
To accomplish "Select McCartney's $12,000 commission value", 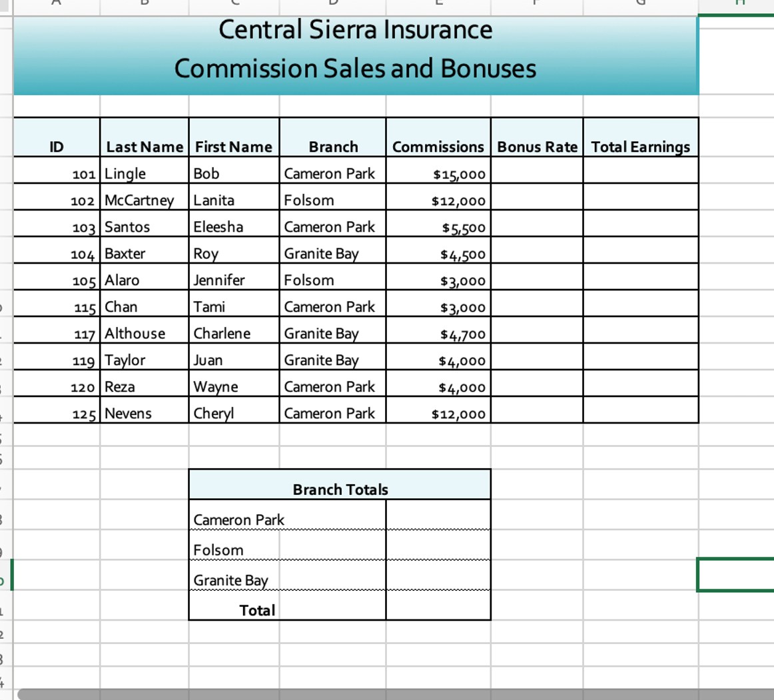I will pos(438,200).
